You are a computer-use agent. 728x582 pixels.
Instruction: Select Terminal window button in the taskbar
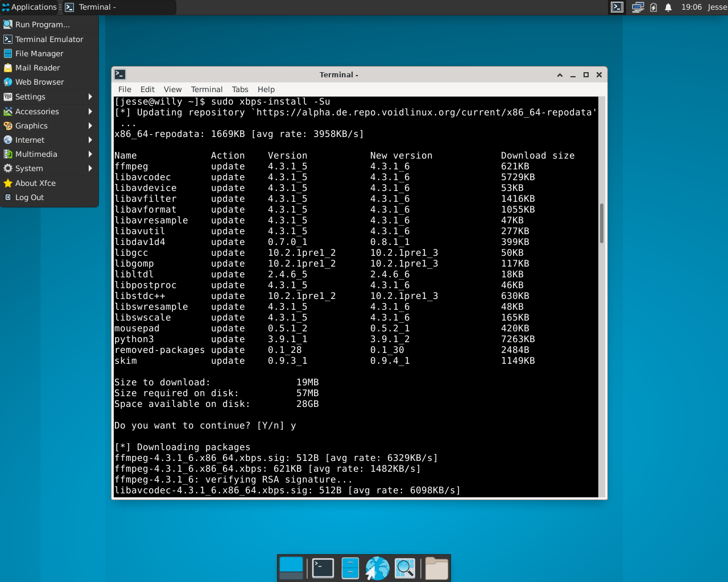[119, 7]
